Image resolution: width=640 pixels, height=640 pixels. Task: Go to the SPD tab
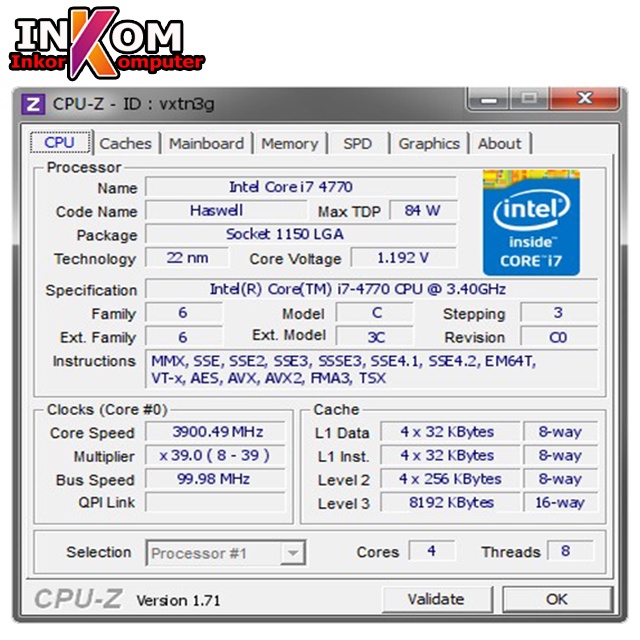point(358,144)
